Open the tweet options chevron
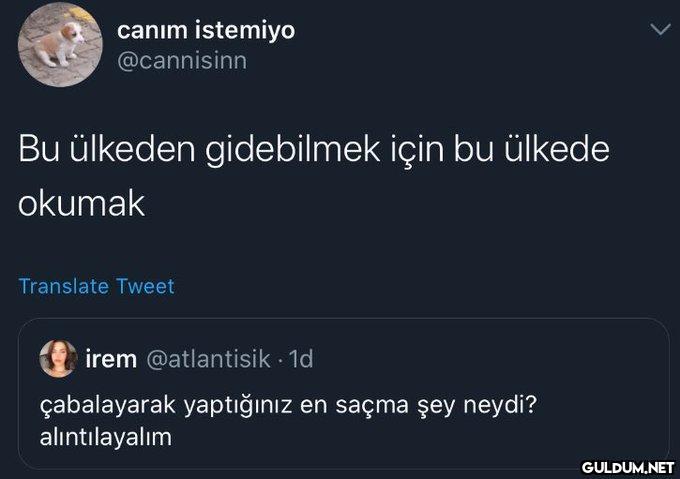680x479 pixels. click(x=658, y=31)
